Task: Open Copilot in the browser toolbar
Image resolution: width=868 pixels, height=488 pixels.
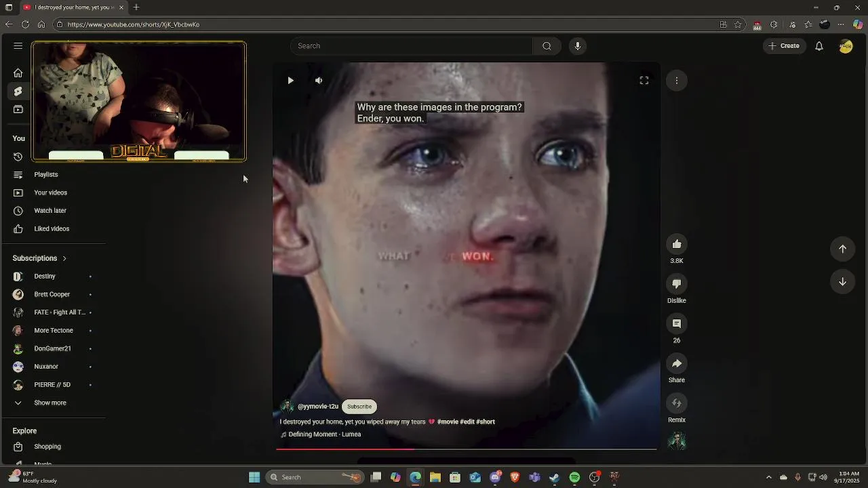Action: point(858,24)
